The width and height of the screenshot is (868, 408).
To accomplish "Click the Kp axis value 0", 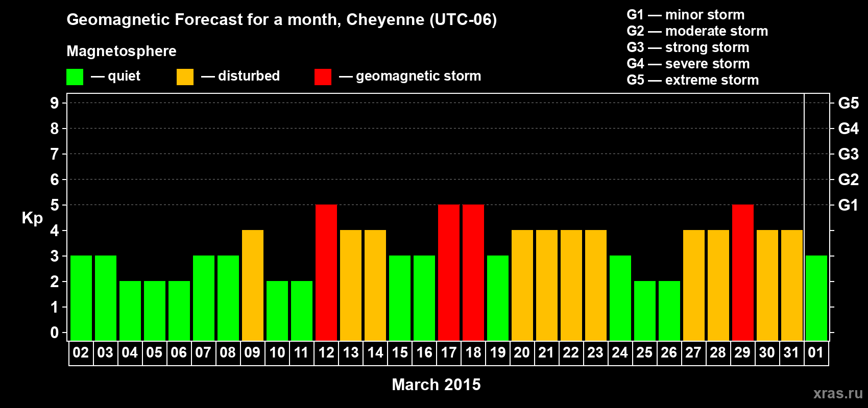I will 55,333.
